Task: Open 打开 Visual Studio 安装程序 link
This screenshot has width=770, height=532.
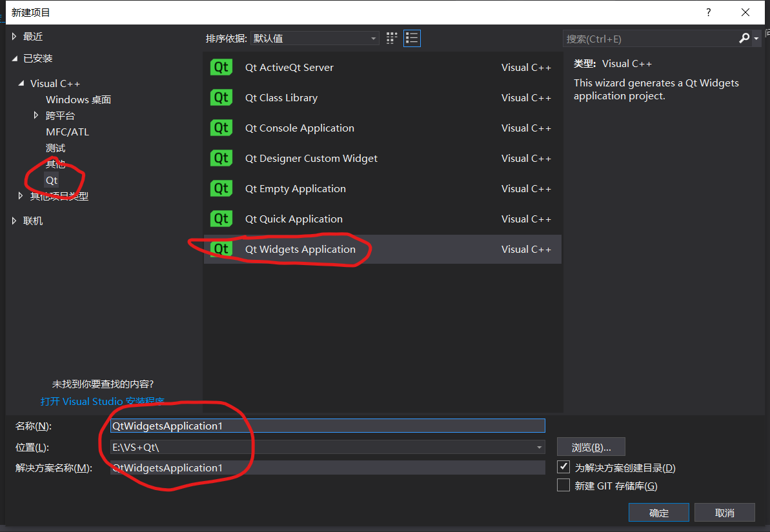Action: [x=102, y=401]
